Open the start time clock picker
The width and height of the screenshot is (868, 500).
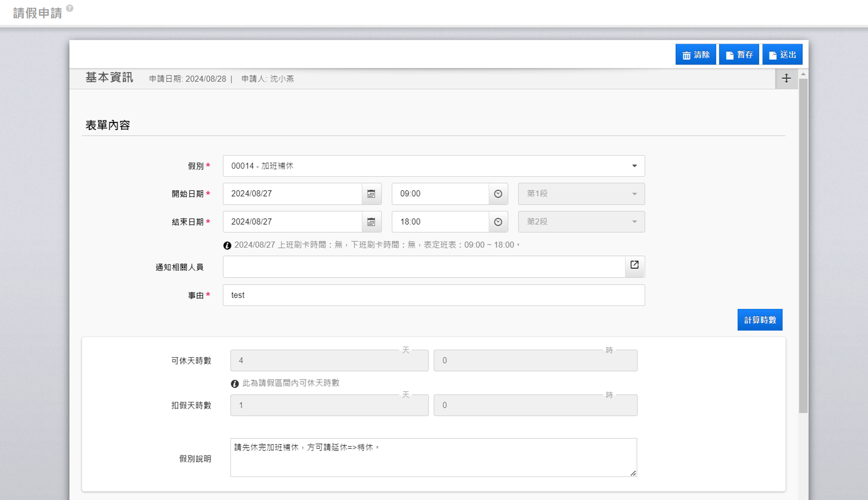point(498,194)
